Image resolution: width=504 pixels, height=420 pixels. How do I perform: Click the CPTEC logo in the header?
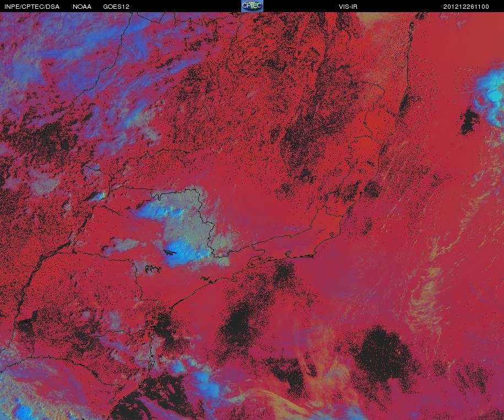pos(252,6)
